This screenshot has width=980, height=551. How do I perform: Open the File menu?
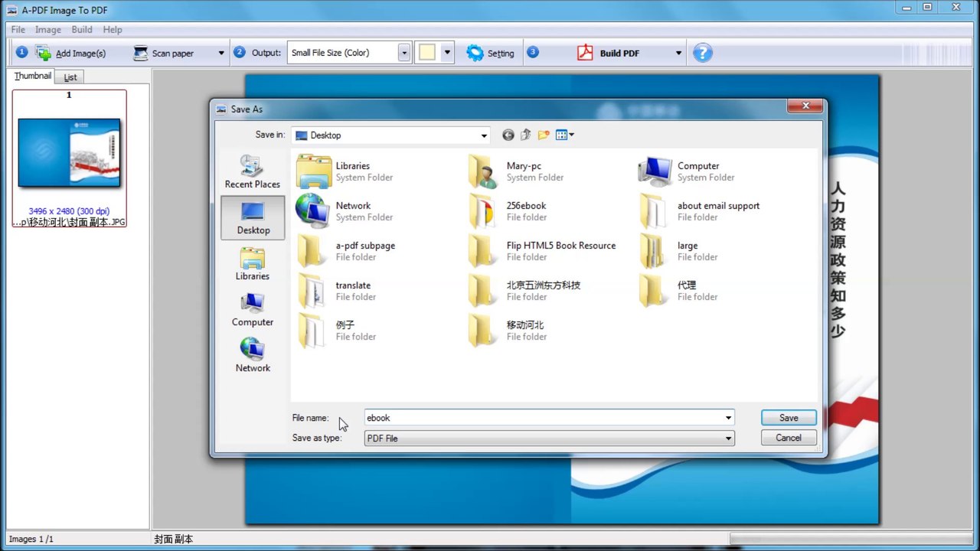point(18,29)
